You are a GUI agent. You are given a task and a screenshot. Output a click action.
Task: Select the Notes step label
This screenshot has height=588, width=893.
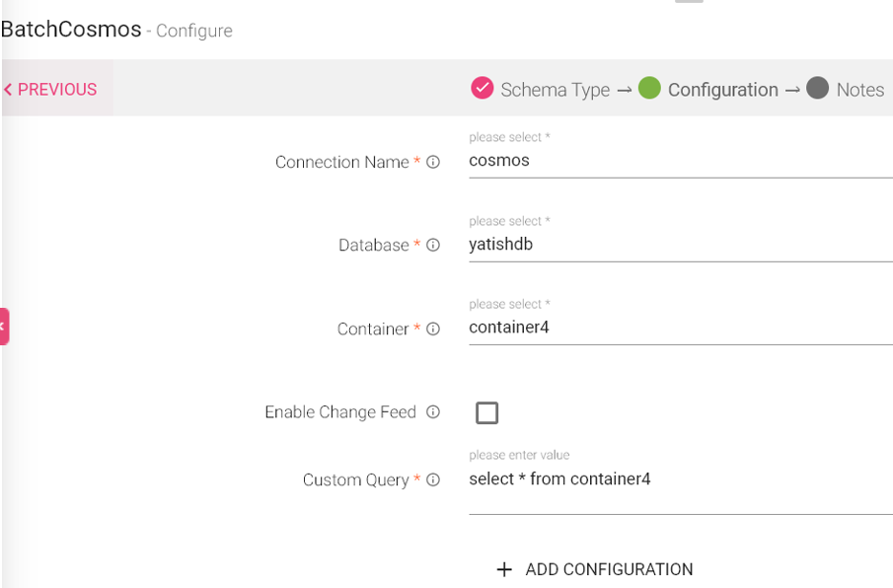[x=860, y=90]
